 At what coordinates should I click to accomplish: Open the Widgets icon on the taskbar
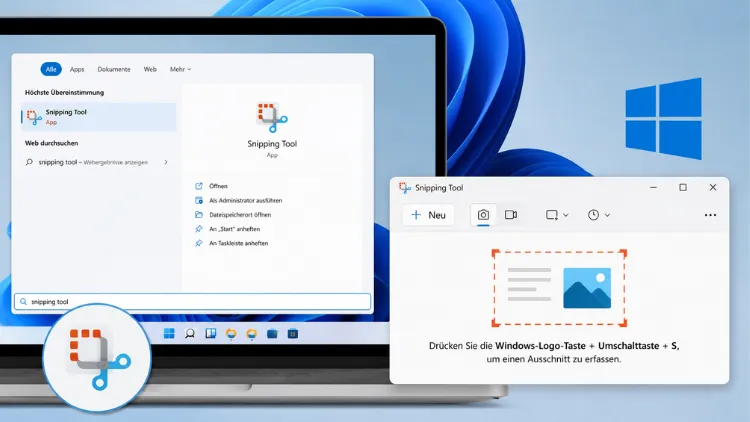click(210, 333)
